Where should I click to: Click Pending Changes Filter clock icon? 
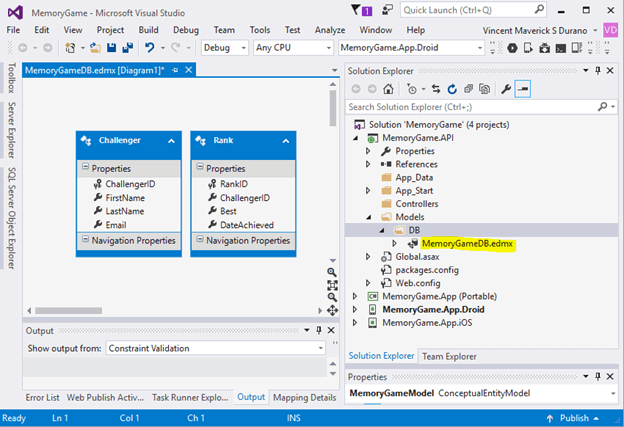[412, 89]
